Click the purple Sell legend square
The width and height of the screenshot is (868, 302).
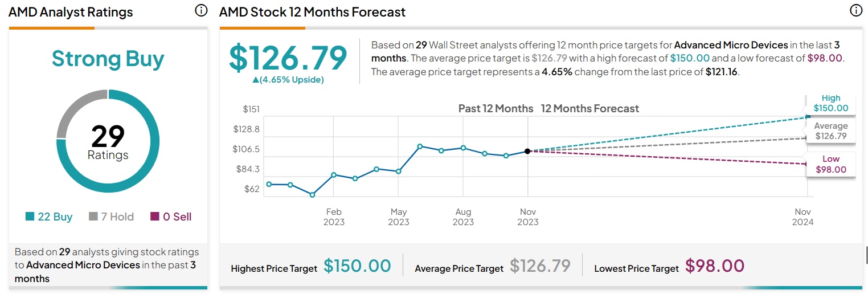(x=154, y=217)
